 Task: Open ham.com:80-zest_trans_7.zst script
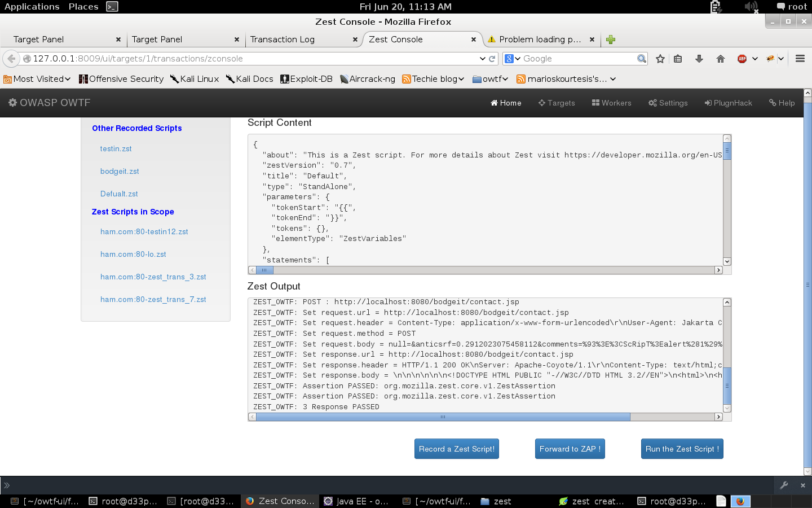(153, 299)
